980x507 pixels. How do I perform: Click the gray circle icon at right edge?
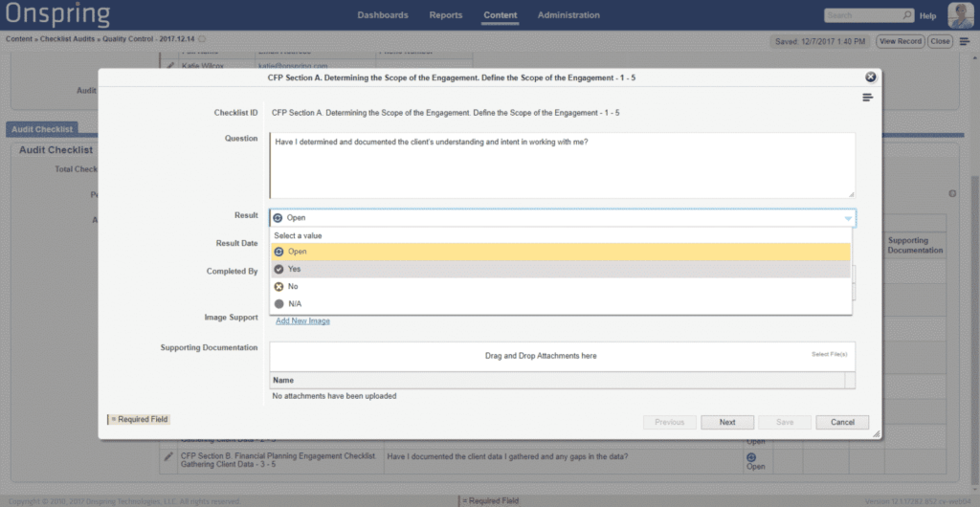point(952,193)
